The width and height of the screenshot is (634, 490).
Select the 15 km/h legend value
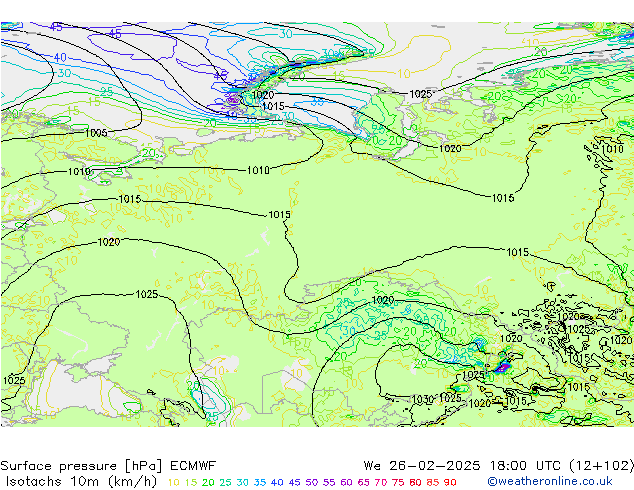191,482
